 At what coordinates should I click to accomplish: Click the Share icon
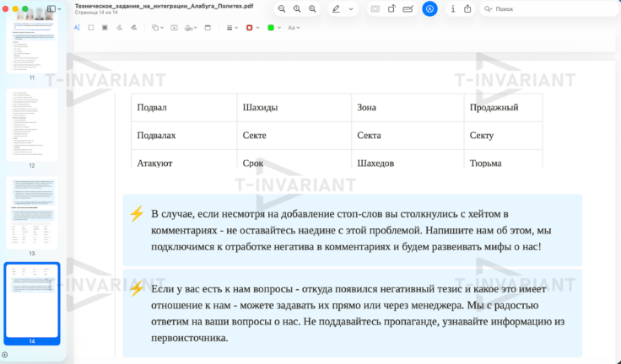tap(467, 8)
